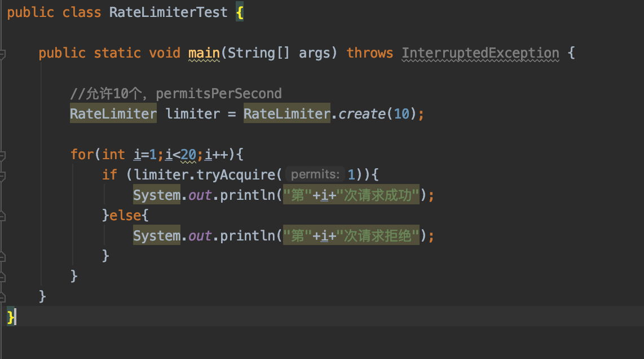Collapse the else block fold marker
This screenshot has height=359, width=644.
(x=2, y=216)
